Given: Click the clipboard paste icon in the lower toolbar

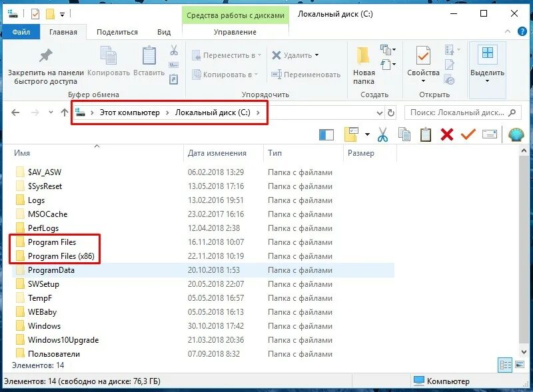Looking at the screenshot, I should click(425, 134).
